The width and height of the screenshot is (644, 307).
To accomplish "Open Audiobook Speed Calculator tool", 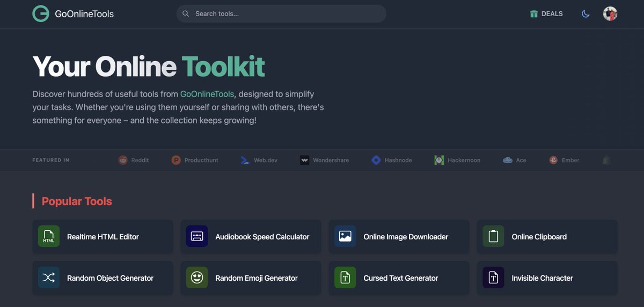I will (x=251, y=237).
